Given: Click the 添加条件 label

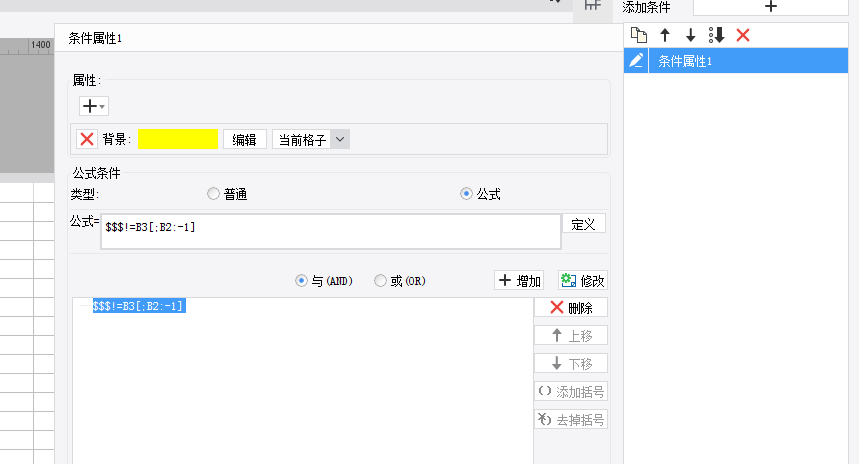Looking at the screenshot, I should pyautogui.click(x=646, y=7).
